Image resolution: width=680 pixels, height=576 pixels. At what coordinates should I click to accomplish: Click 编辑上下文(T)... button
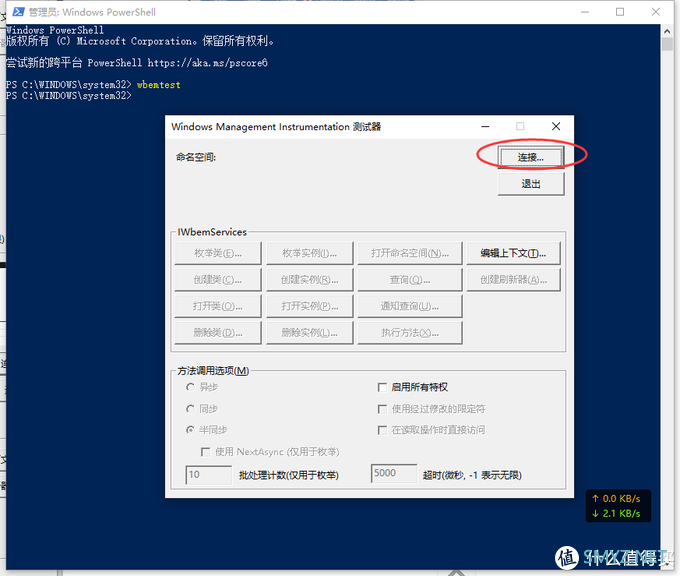click(513, 253)
